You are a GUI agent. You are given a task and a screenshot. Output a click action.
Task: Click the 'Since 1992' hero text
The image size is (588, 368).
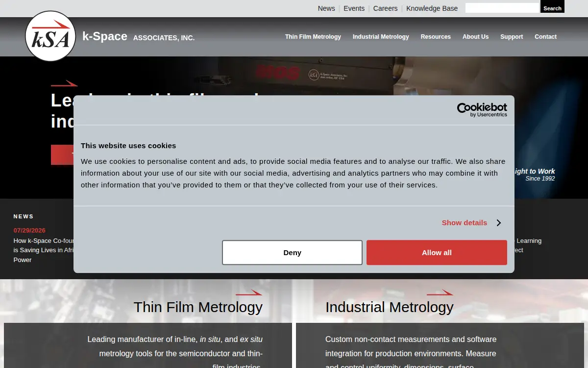point(540,179)
